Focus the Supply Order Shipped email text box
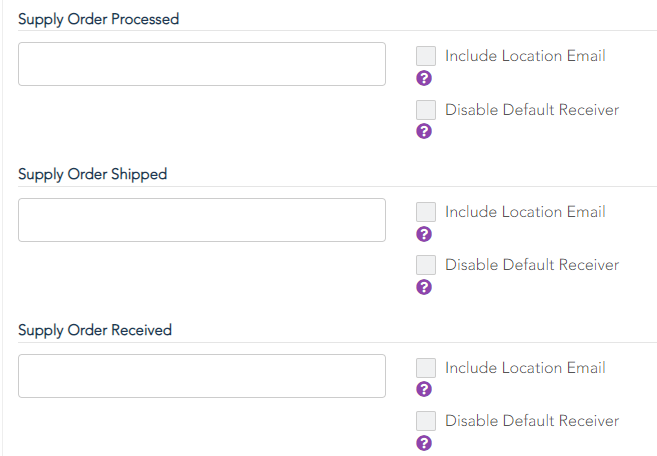 (x=202, y=220)
